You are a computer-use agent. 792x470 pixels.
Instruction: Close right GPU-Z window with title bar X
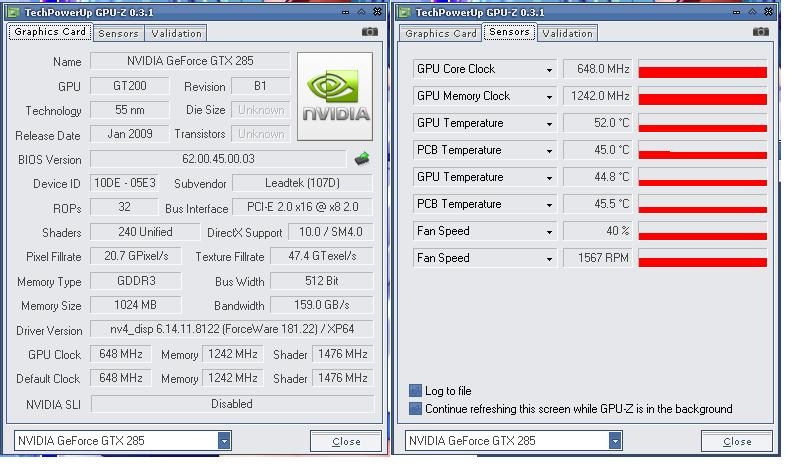[x=768, y=12]
